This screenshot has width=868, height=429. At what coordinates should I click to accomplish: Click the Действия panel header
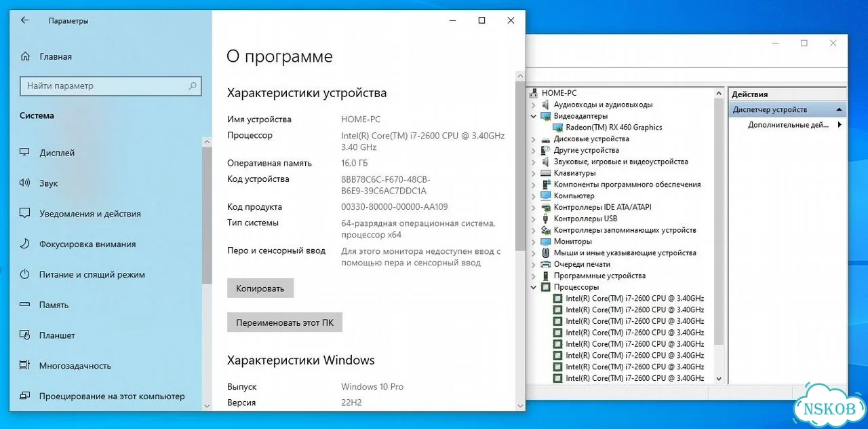point(788,94)
